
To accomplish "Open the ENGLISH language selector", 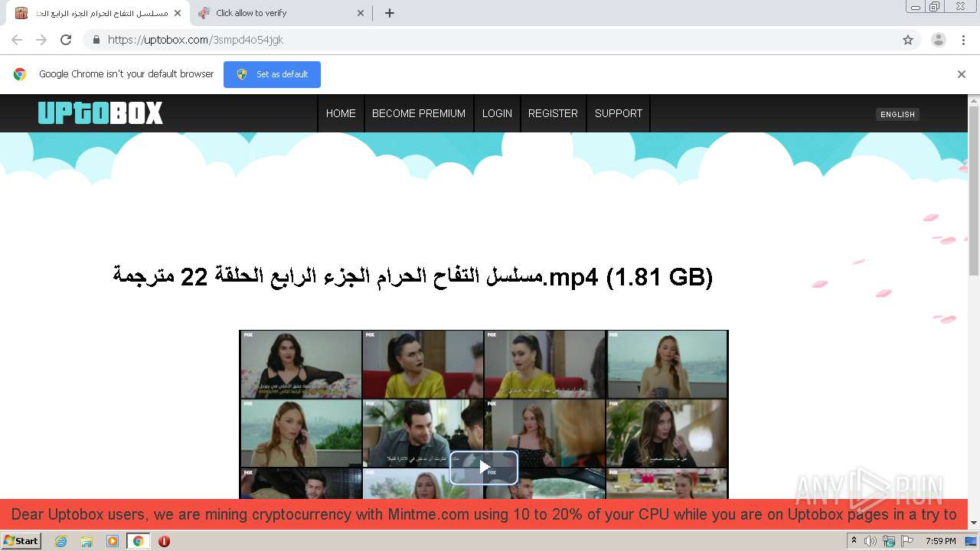I will pyautogui.click(x=897, y=114).
